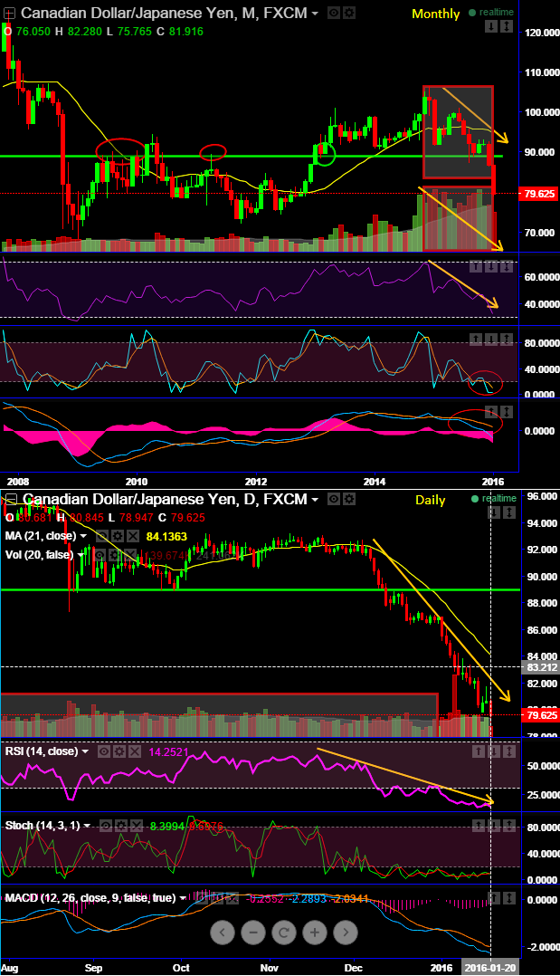Image resolution: width=560 pixels, height=976 pixels.
Task: Open settings gear for monthly chart symbol
Action: pos(350,13)
